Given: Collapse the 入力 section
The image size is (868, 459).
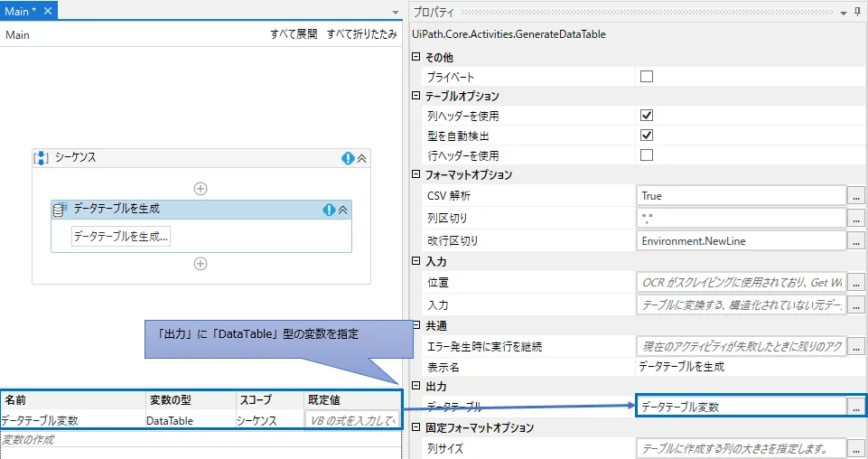Looking at the screenshot, I should coord(416,261).
